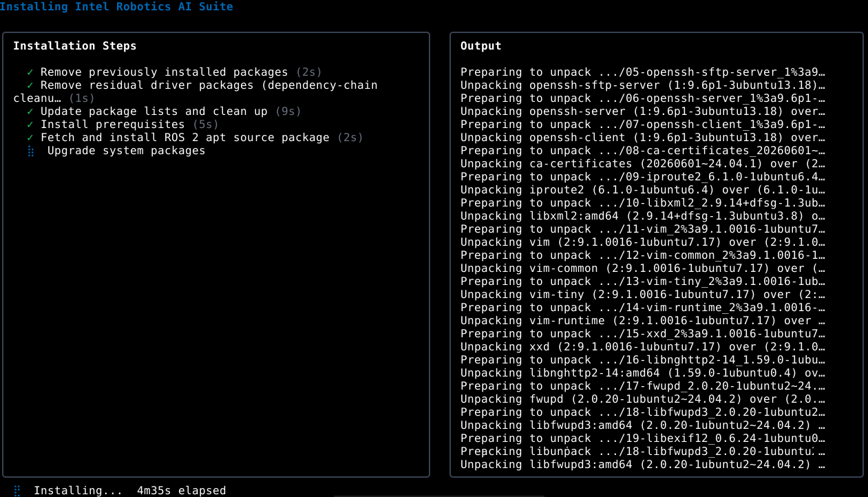Click line Preparing to unpack 11-vim
Screen dimensions: 868x497
point(643,229)
